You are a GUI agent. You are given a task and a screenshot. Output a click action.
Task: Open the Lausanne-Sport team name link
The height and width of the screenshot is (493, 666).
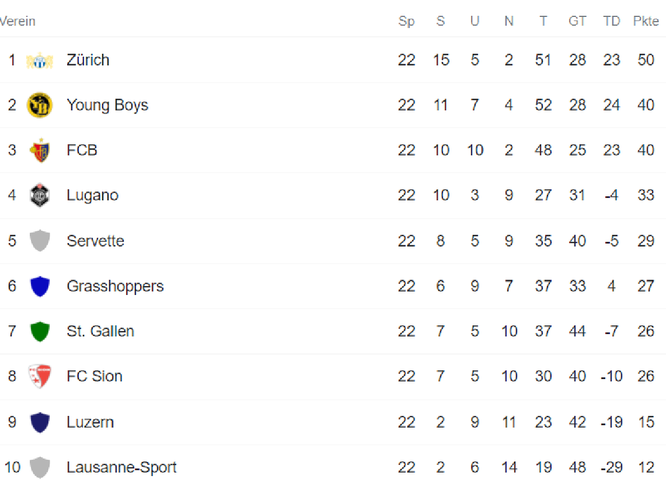[x=121, y=467]
